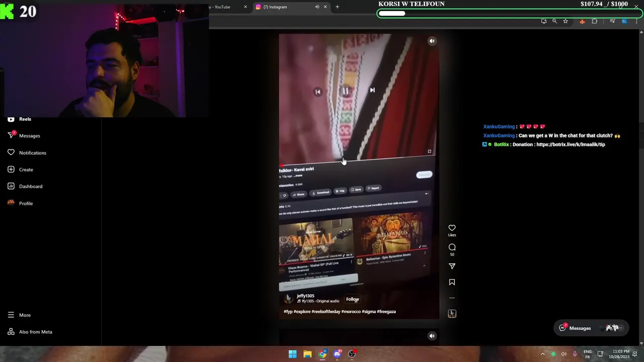Image resolution: width=644 pixels, height=362 pixels.
Task: Open the media control toolbar icon
Action: click(612, 21)
